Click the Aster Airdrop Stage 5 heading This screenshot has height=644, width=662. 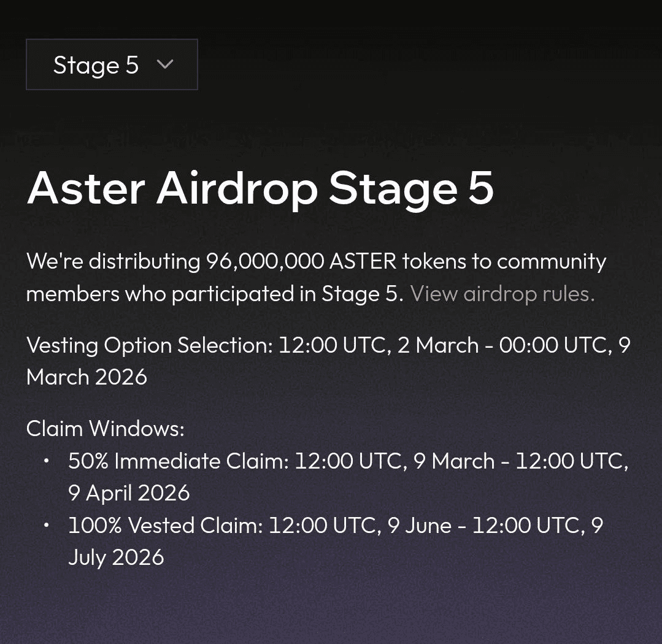(x=260, y=188)
